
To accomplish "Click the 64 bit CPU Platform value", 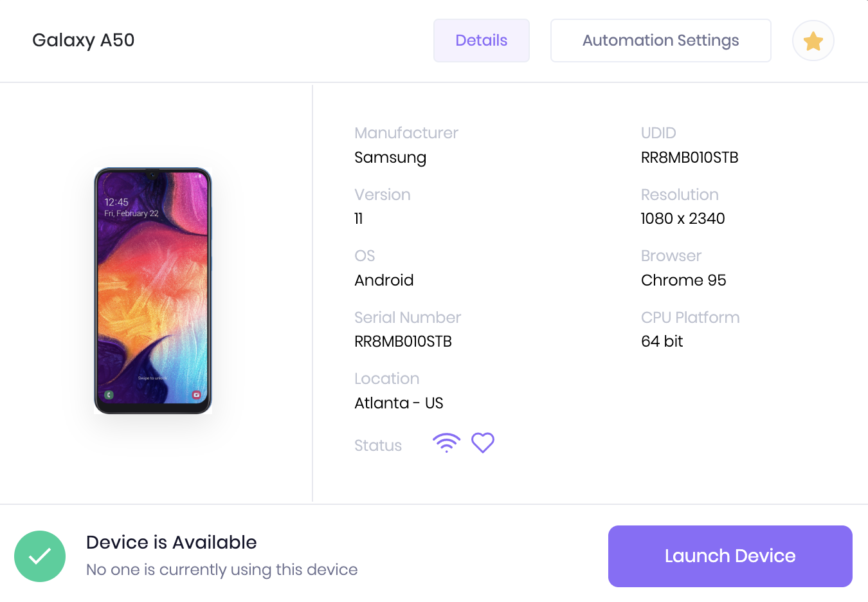I will click(x=662, y=342).
